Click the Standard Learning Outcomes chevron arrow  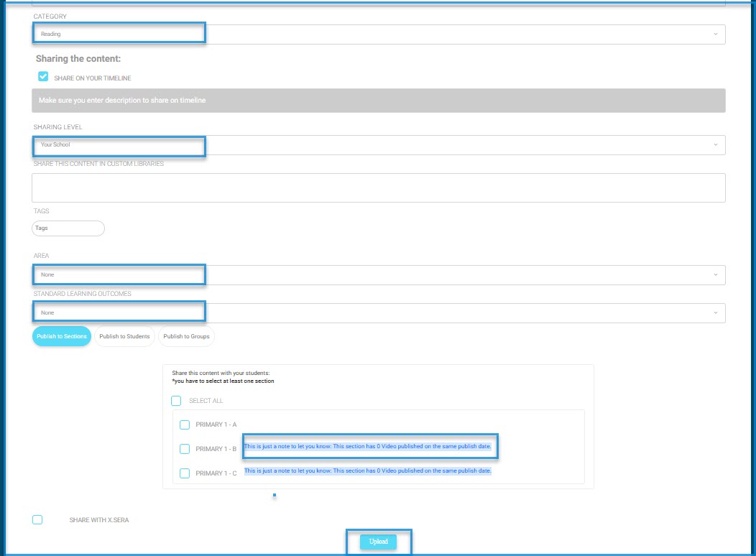715,313
